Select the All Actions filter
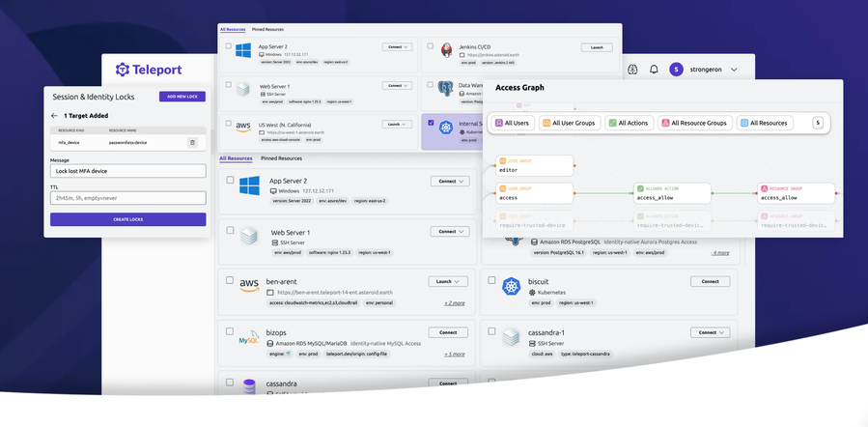Viewport: 868px width, 427px height. point(629,123)
